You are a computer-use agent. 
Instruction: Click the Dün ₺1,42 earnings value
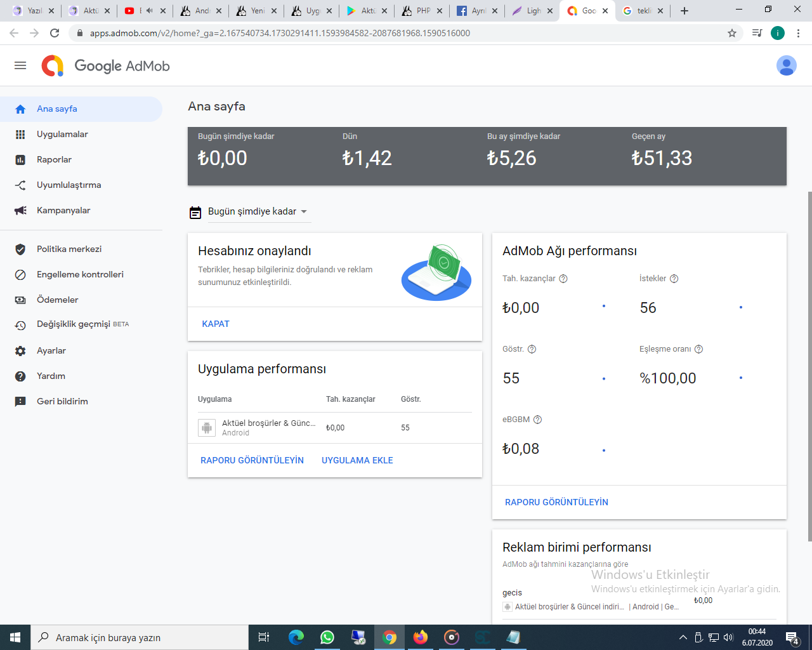[x=367, y=158]
